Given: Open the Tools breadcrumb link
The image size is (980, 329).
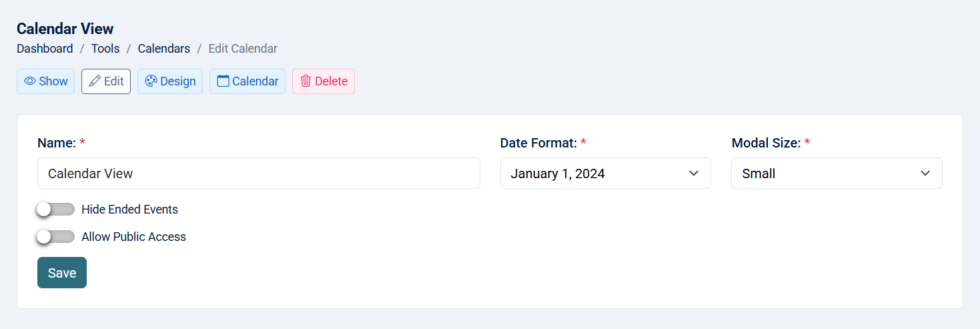Looking at the screenshot, I should point(105,49).
